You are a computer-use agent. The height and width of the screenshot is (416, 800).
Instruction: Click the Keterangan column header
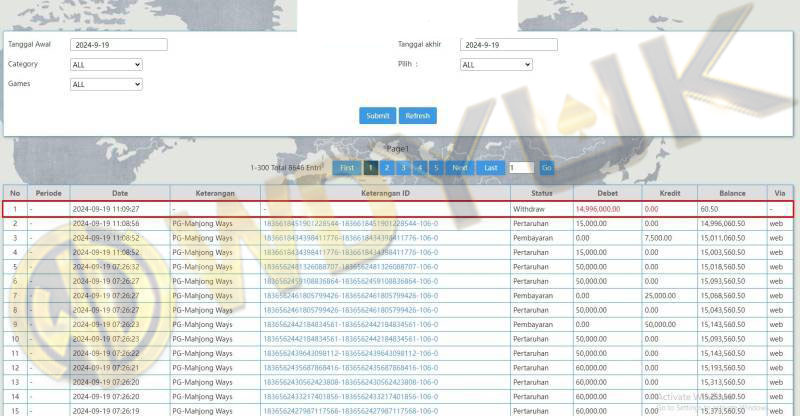tap(215, 193)
